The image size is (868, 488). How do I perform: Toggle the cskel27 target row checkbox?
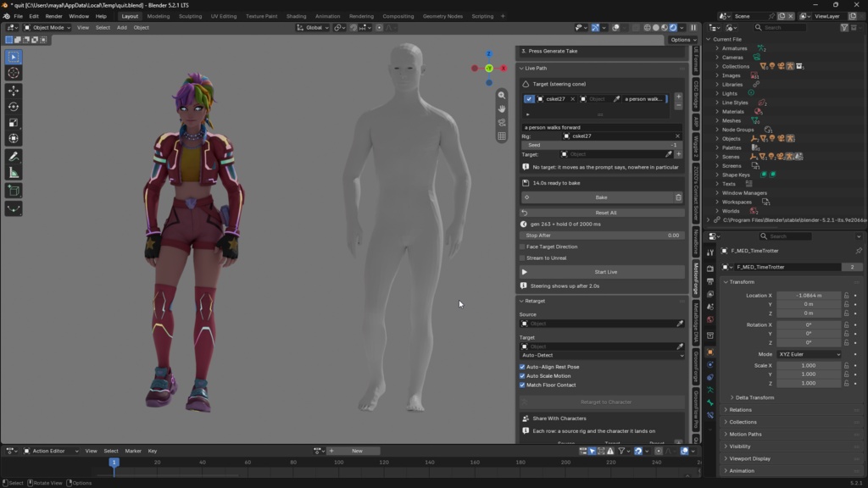(x=529, y=99)
